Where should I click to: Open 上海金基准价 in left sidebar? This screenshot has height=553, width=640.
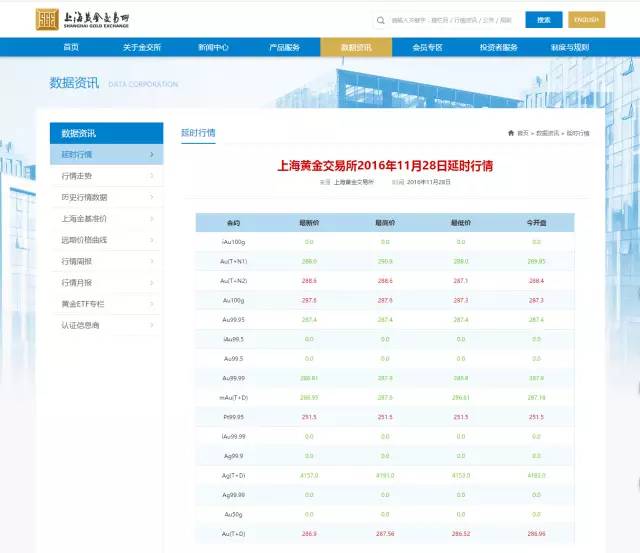[x=107, y=219]
